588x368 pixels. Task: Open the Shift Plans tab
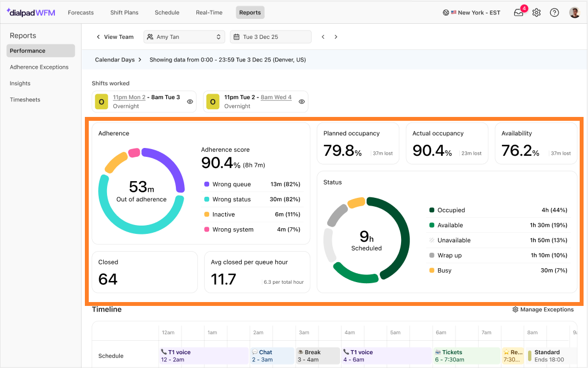124,12
